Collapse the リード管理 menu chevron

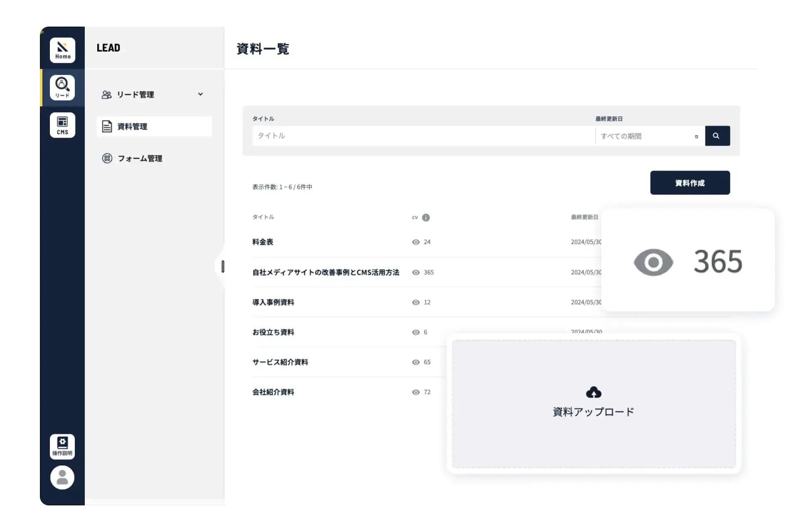(201, 94)
